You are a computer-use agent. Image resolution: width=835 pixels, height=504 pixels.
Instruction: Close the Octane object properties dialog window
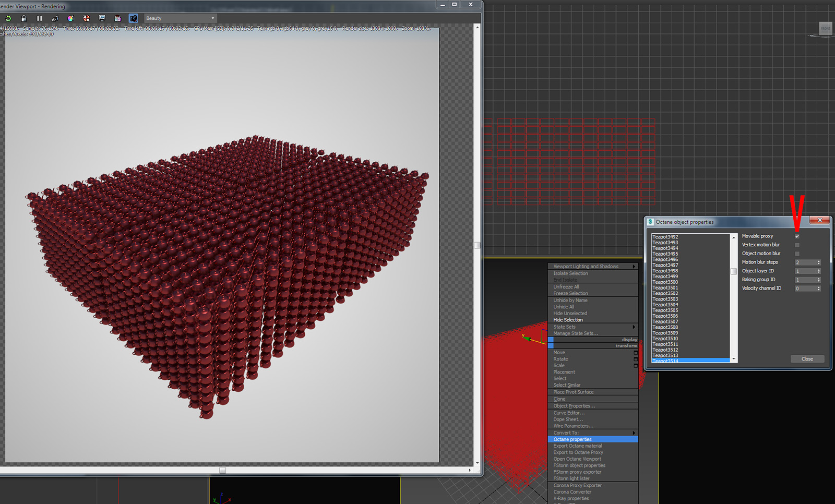(x=820, y=220)
